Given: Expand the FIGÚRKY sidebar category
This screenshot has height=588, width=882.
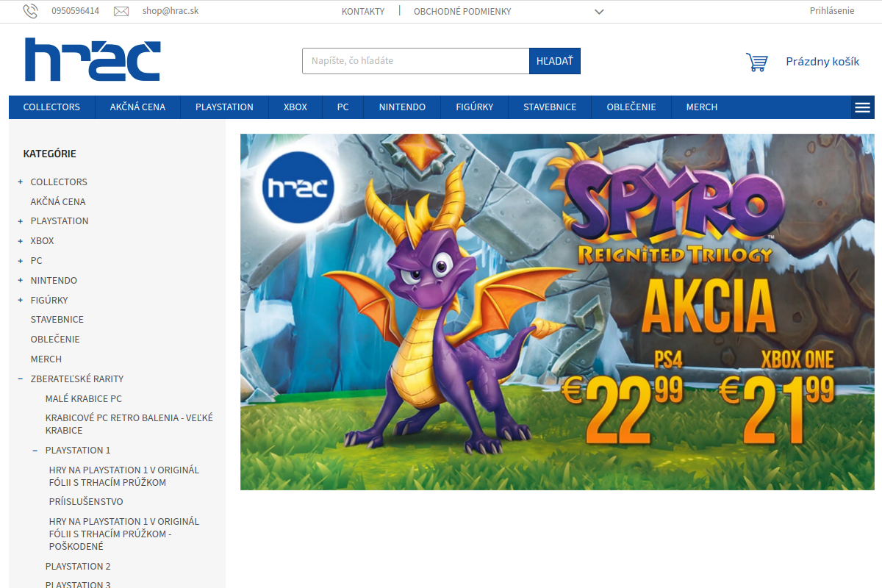Looking at the screenshot, I should (x=21, y=300).
